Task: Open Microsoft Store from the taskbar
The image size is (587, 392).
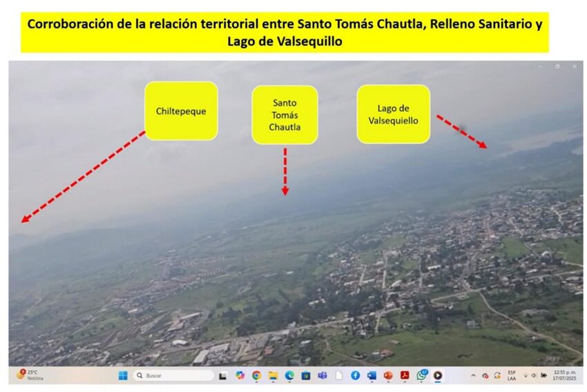Action: point(306,375)
